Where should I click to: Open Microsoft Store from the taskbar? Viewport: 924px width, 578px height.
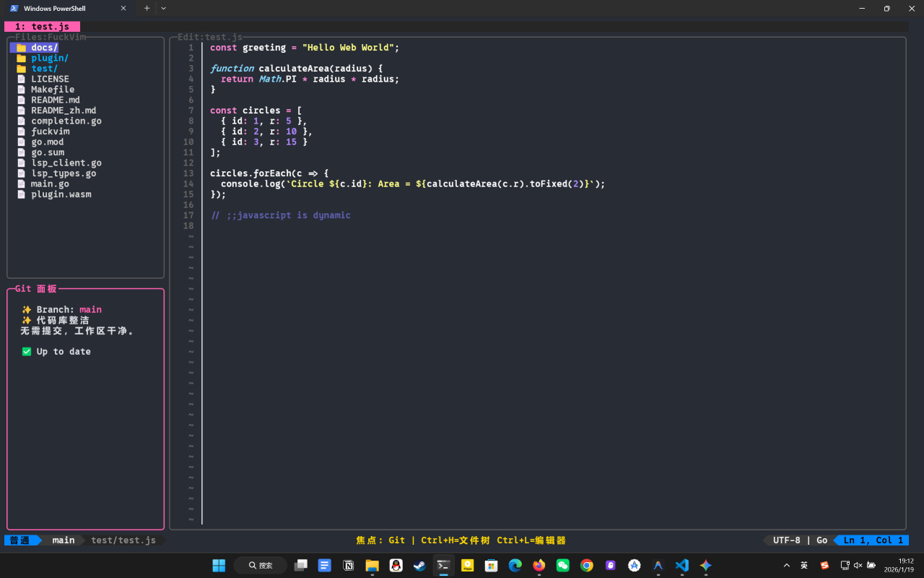tap(492, 565)
